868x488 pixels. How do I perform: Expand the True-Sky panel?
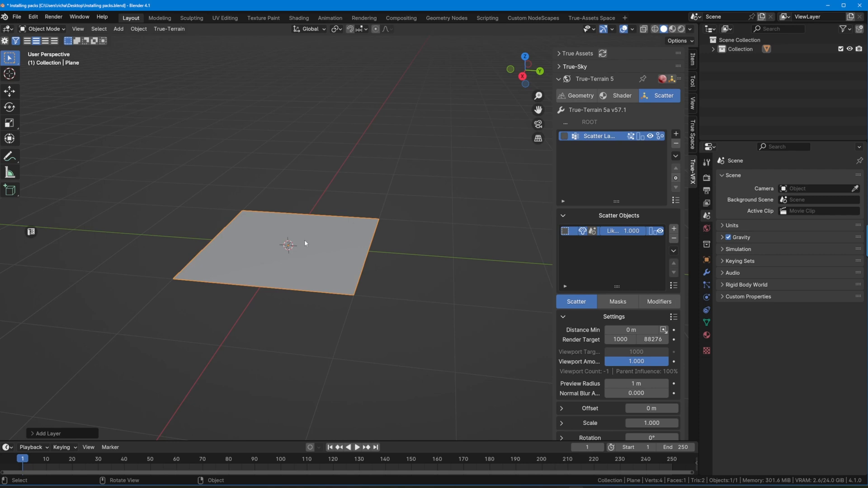point(575,66)
